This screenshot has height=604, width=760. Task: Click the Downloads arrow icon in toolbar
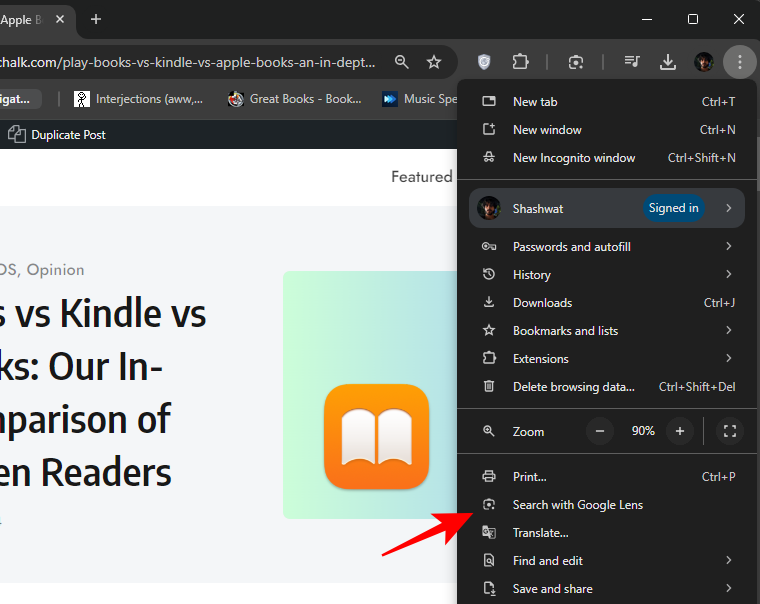(668, 62)
